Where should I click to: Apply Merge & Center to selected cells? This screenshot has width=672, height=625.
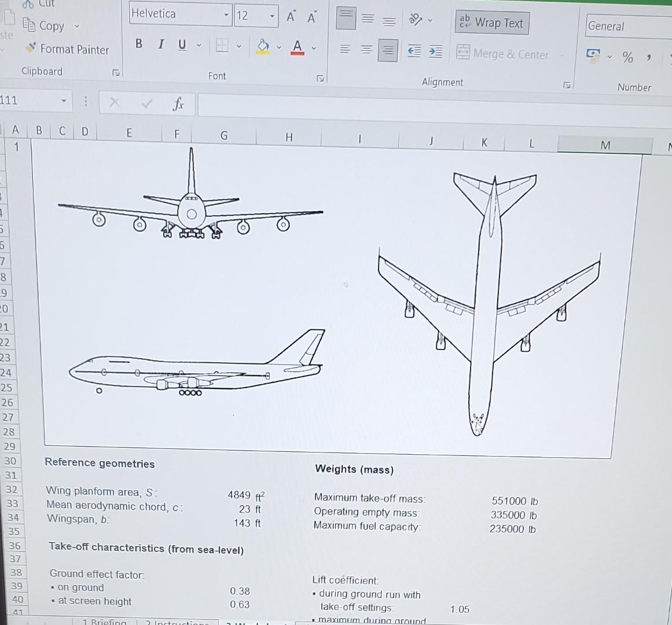click(x=504, y=54)
